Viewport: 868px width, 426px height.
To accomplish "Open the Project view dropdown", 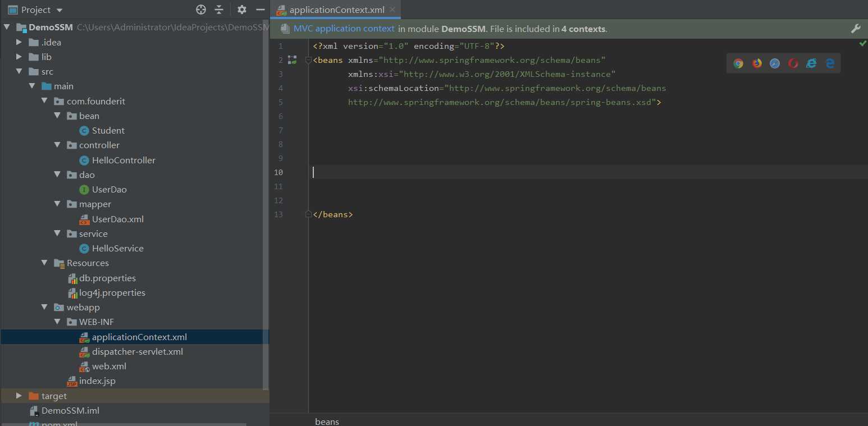I will (x=60, y=10).
